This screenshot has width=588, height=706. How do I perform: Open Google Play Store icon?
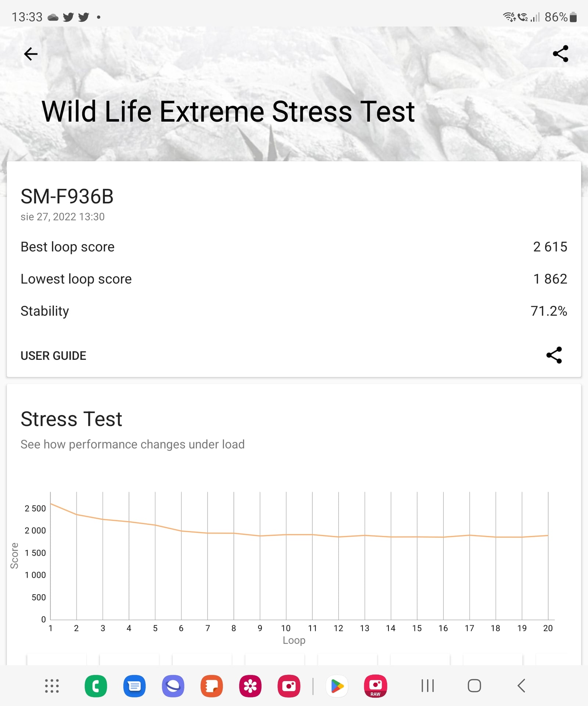(x=337, y=686)
